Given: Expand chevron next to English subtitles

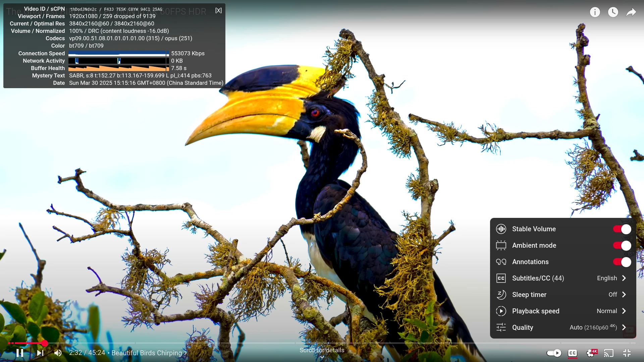Looking at the screenshot, I should click(x=624, y=278).
